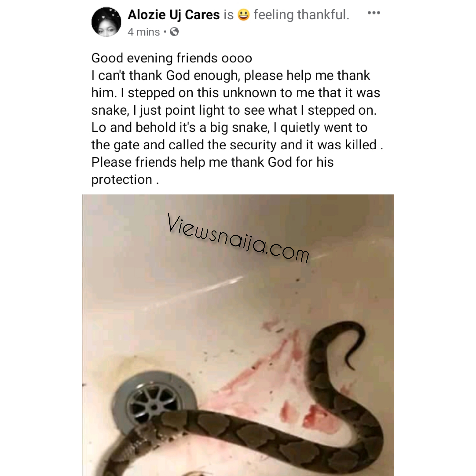Viewport: 476px width, 476px height.
Task: Open Alozie Uj Cares' profile picture
Action: [x=106, y=22]
